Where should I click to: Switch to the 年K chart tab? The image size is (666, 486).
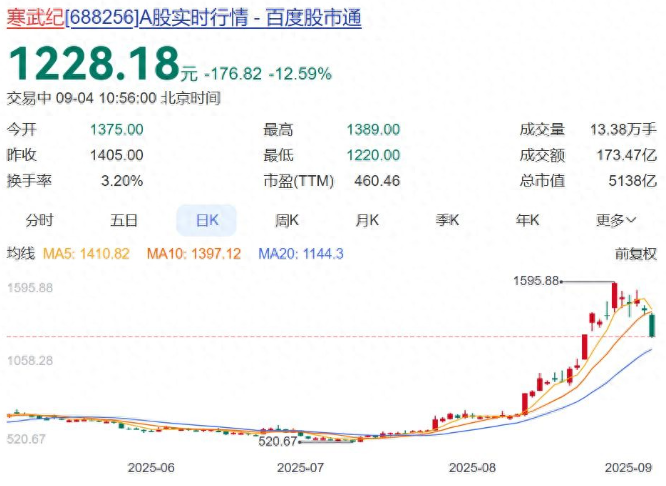click(x=528, y=220)
